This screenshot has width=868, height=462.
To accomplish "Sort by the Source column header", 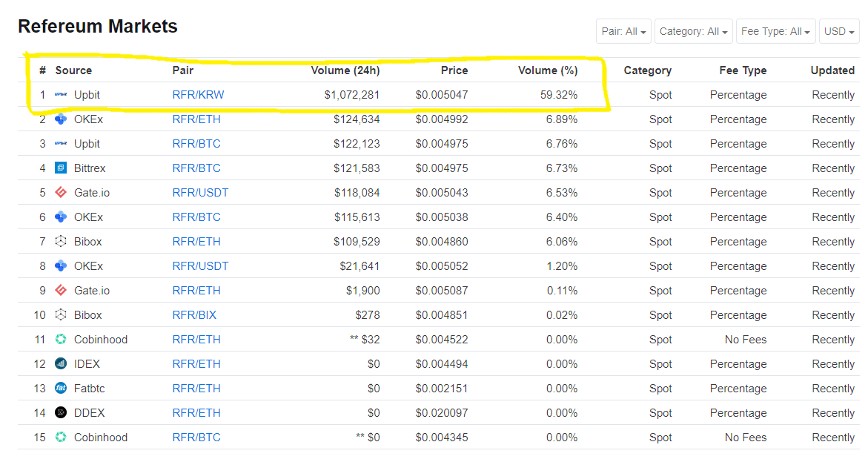I will 73,70.
